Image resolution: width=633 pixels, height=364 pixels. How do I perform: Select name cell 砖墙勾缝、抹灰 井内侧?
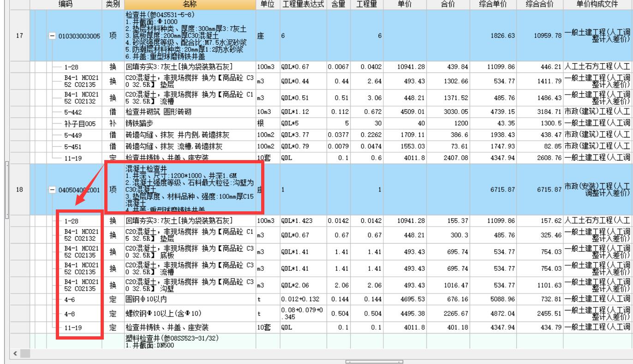pyautogui.click(x=189, y=136)
